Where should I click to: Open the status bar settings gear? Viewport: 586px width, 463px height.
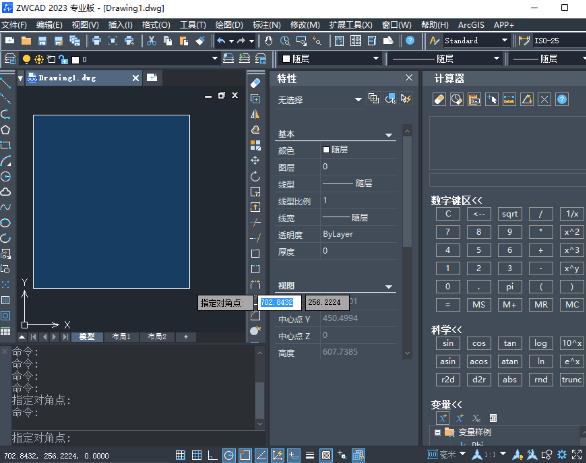tap(562, 454)
